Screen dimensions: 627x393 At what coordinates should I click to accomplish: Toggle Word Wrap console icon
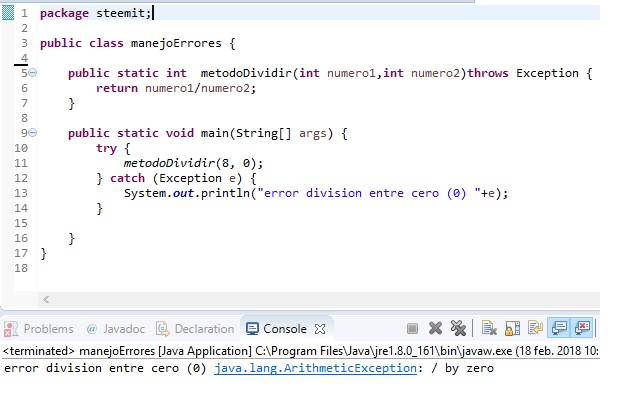coord(535,328)
